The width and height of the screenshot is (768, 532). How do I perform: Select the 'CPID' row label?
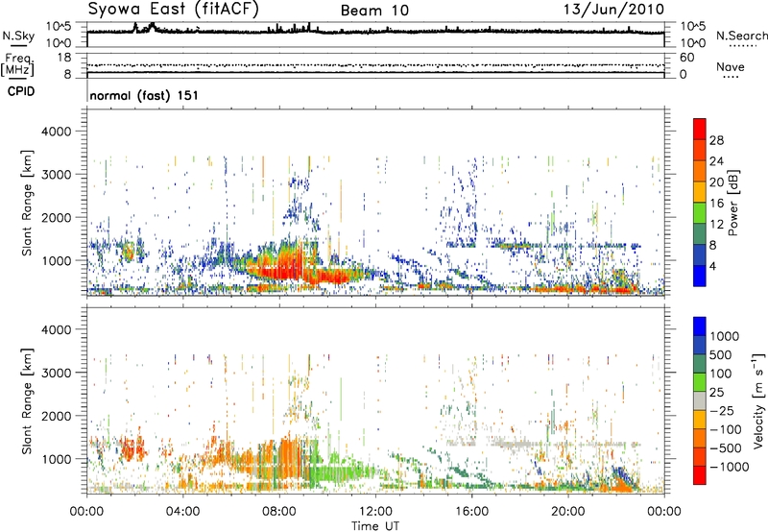coord(21,91)
